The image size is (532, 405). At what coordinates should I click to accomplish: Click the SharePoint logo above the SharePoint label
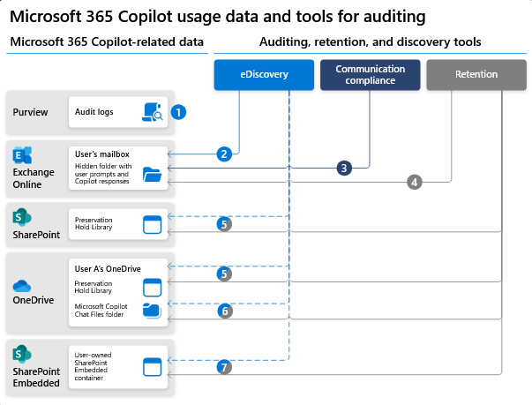(22, 216)
